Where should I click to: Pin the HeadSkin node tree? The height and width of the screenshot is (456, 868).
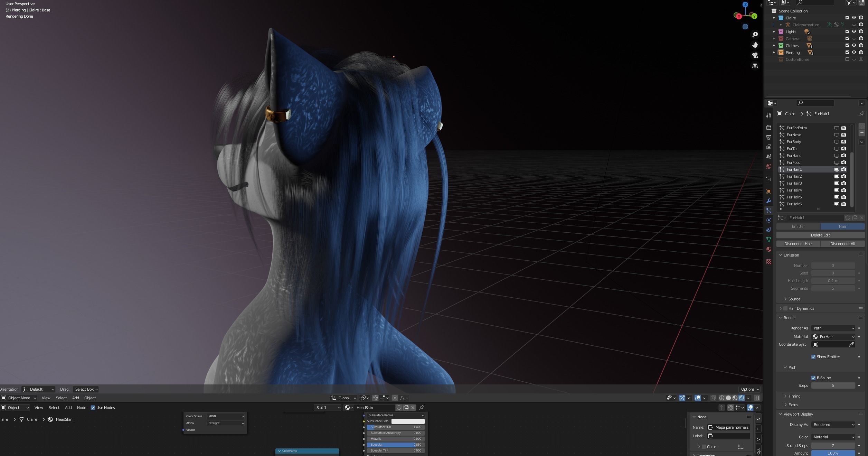point(422,408)
